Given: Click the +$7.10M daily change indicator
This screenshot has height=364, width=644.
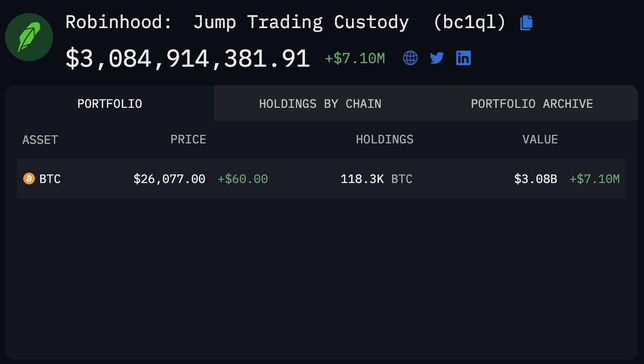Looking at the screenshot, I should coord(355,58).
